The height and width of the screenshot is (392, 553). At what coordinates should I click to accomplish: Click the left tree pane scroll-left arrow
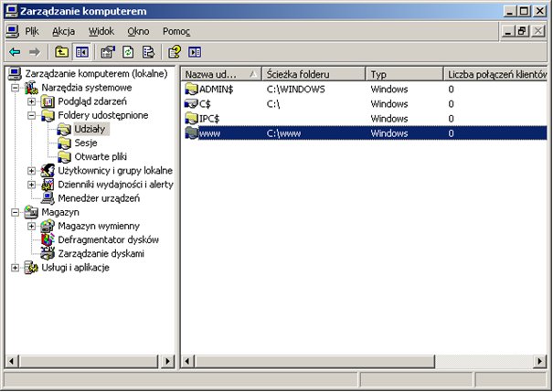point(12,361)
